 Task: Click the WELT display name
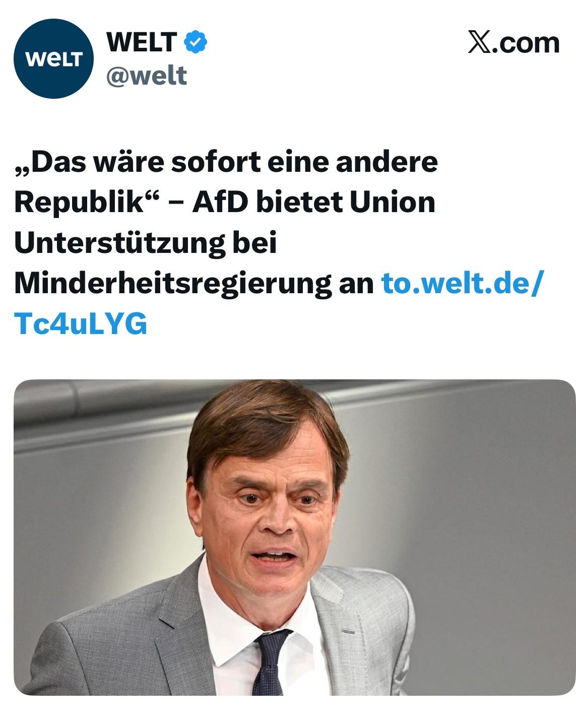pos(142,42)
